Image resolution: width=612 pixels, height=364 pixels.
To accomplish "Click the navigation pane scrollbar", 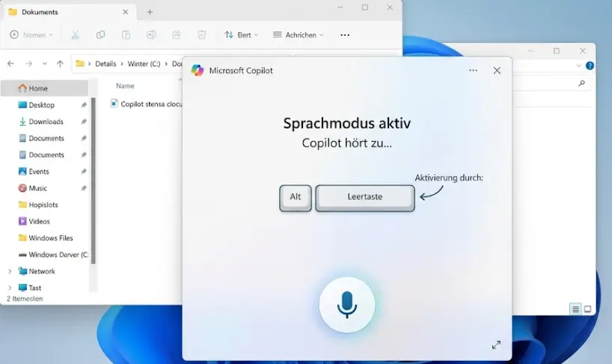I will click(x=93, y=180).
